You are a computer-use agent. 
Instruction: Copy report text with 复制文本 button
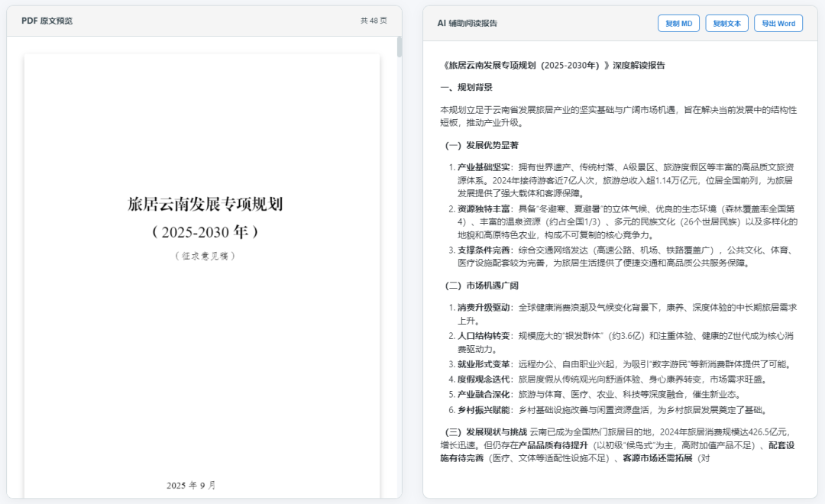(x=726, y=24)
